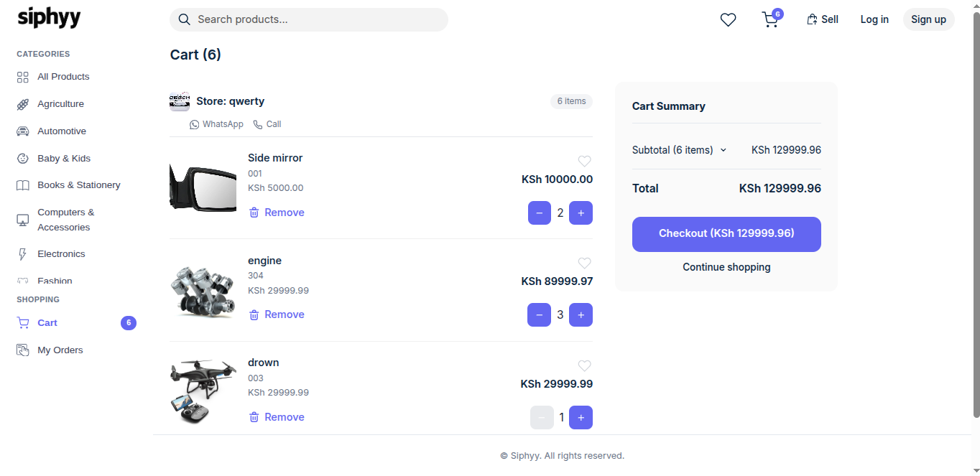Click the Electronics lightning icon
Image resolution: width=980 pixels, height=476 pixels.
tap(23, 254)
